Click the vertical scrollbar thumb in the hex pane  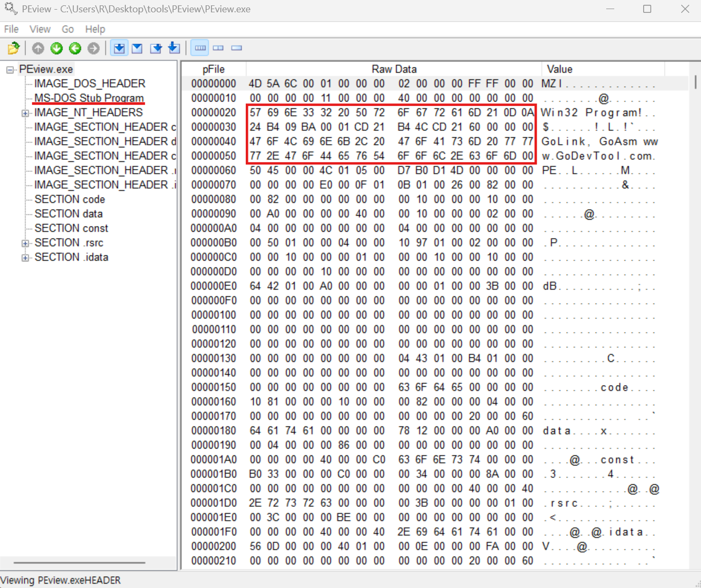[695, 82]
